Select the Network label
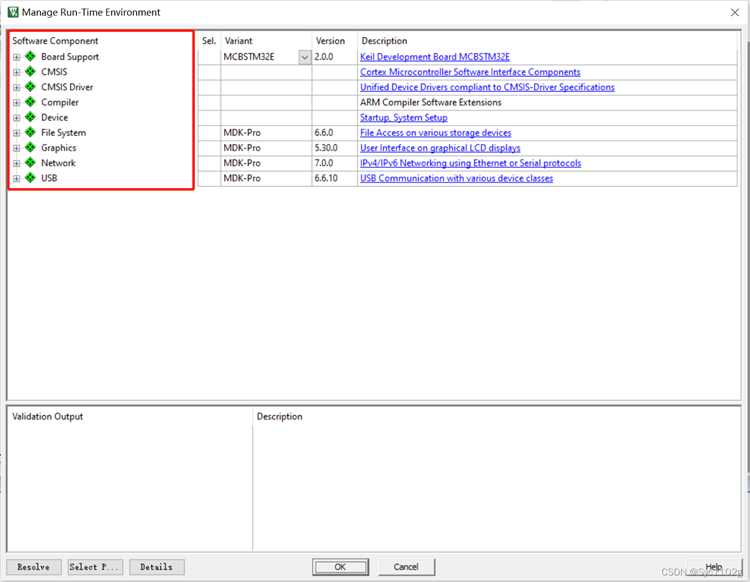The height and width of the screenshot is (582, 750). pos(58,163)
